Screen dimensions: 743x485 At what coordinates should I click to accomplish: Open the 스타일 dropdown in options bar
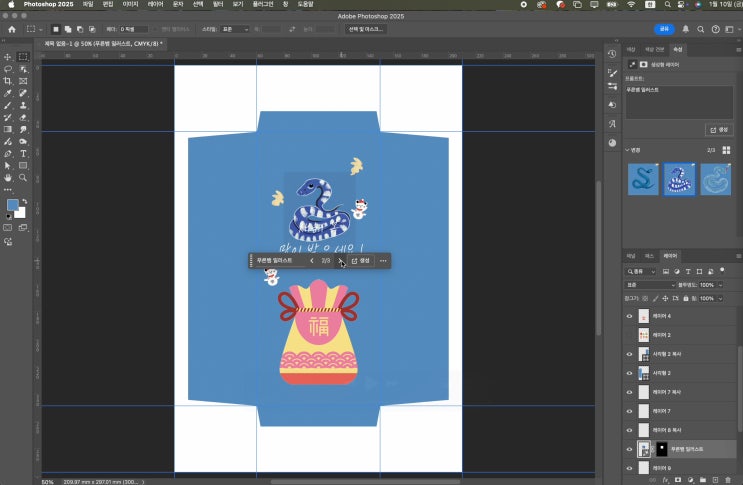(236, 29)
